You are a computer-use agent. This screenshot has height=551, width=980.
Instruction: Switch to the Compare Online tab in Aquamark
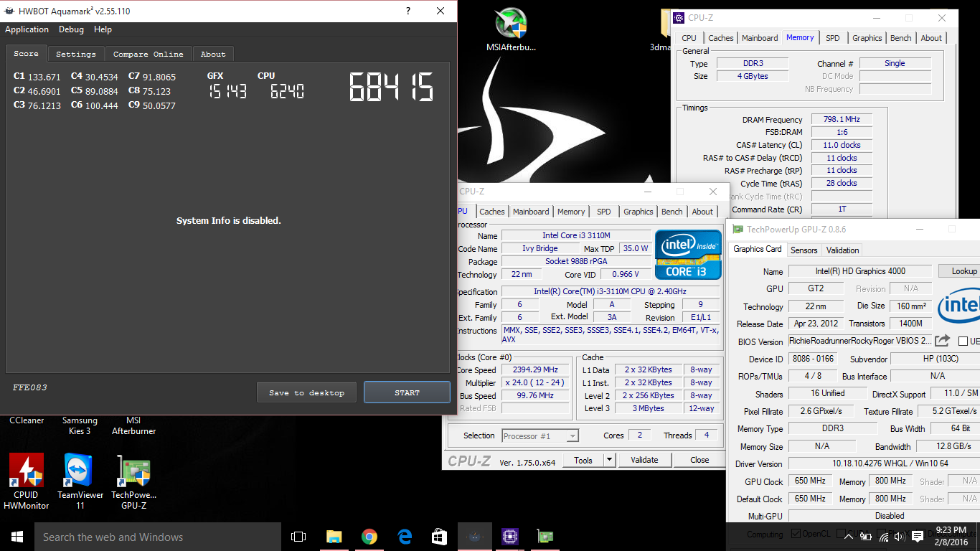[148, 54]
